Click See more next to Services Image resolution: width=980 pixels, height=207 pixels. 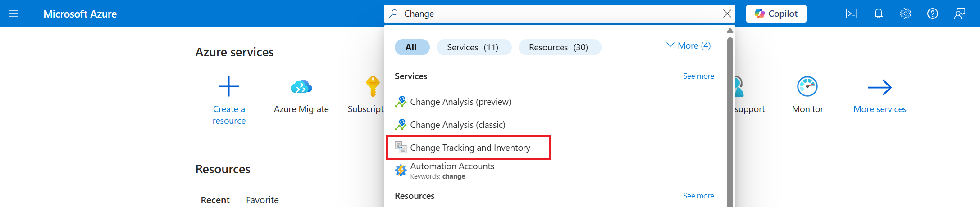(x=698, y=76)
